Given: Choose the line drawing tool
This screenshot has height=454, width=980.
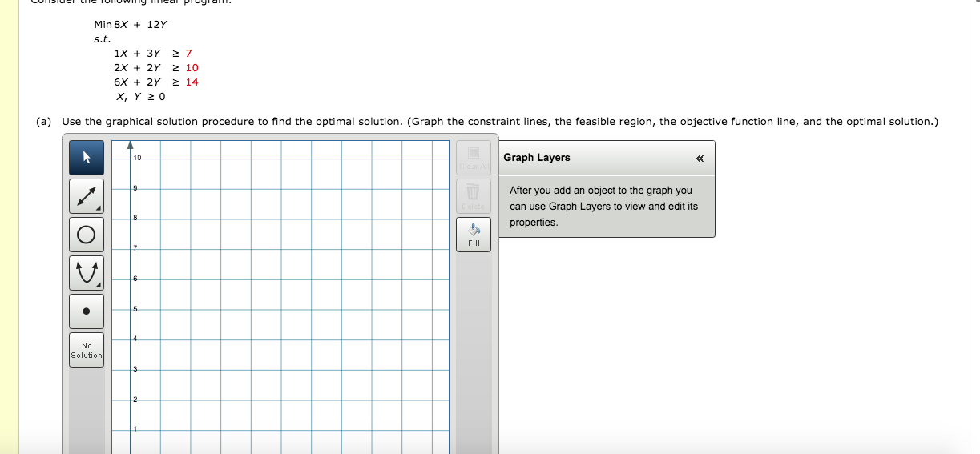Looking at the screenshot, I should (87, 196).
